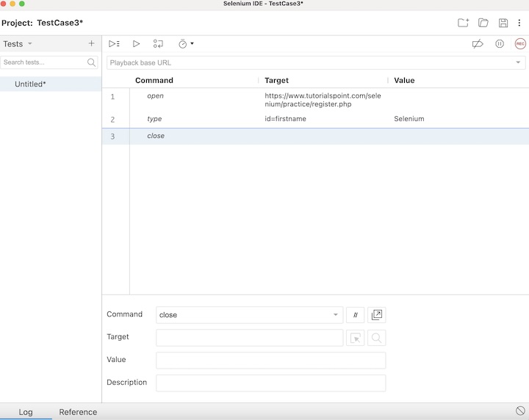This screenshot has height=420, width=529.
Task: Toggle the enable/disable command button
Action: pyautogui.click(x=355, y=315)
